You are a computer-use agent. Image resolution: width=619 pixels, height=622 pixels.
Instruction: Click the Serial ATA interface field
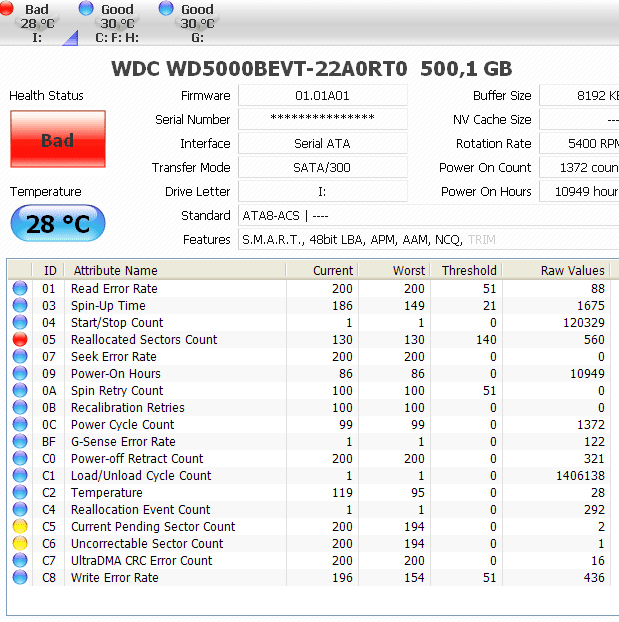(x=323, y=144)
